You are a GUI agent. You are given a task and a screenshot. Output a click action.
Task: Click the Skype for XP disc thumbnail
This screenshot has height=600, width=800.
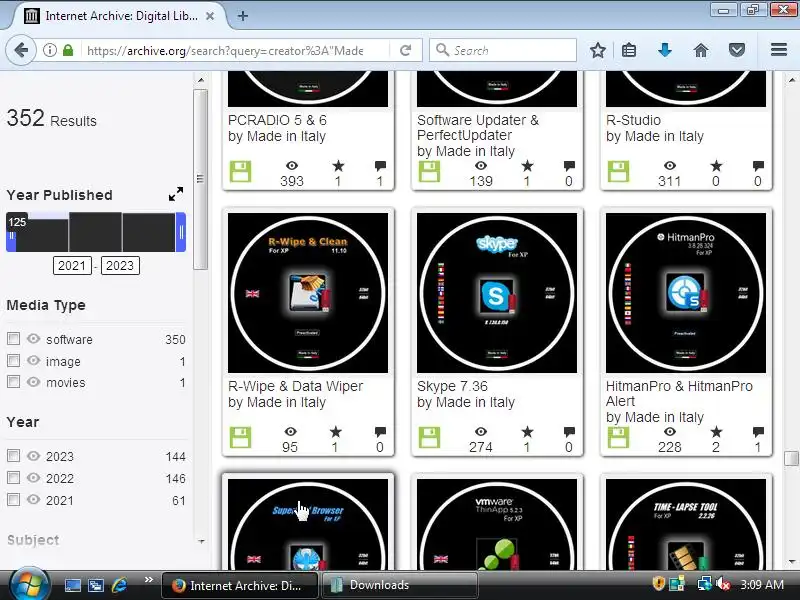tap(497, 293)
